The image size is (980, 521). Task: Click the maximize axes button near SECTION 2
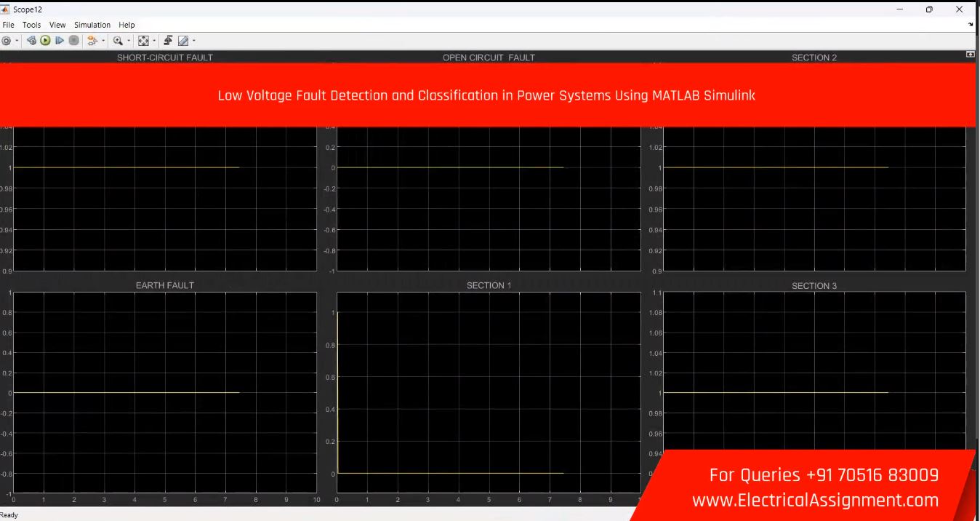[x=969, y=55]
